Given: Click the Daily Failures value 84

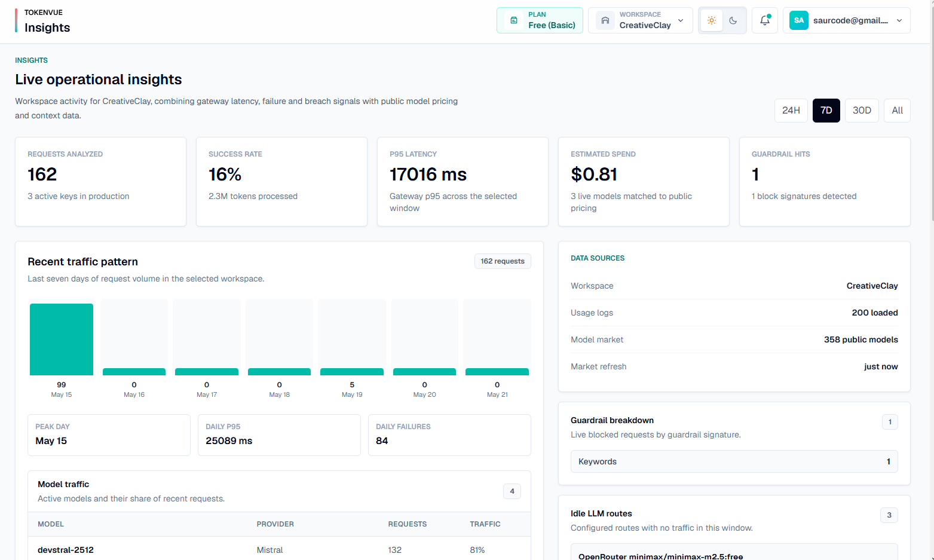Looking at the screenshot, I should click(x=382, y=441).
